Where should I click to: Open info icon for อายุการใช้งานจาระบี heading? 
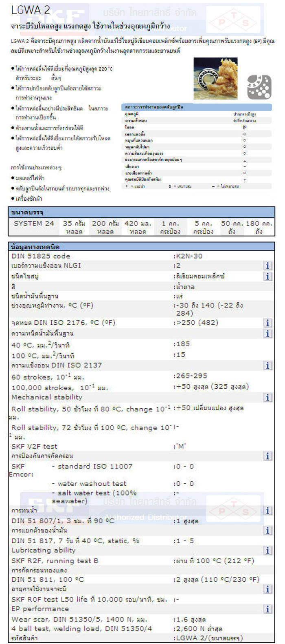pos(267,589)
